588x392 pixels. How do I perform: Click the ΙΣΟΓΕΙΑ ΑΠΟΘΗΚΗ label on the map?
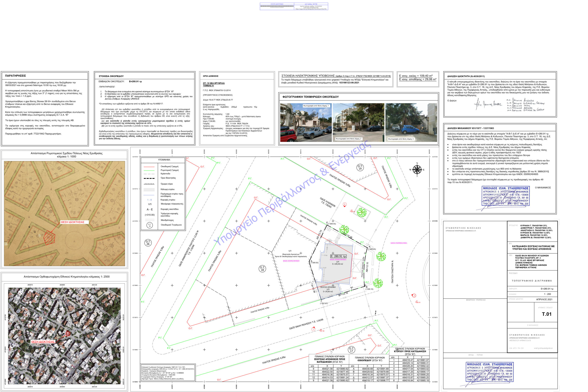point(328,287)
